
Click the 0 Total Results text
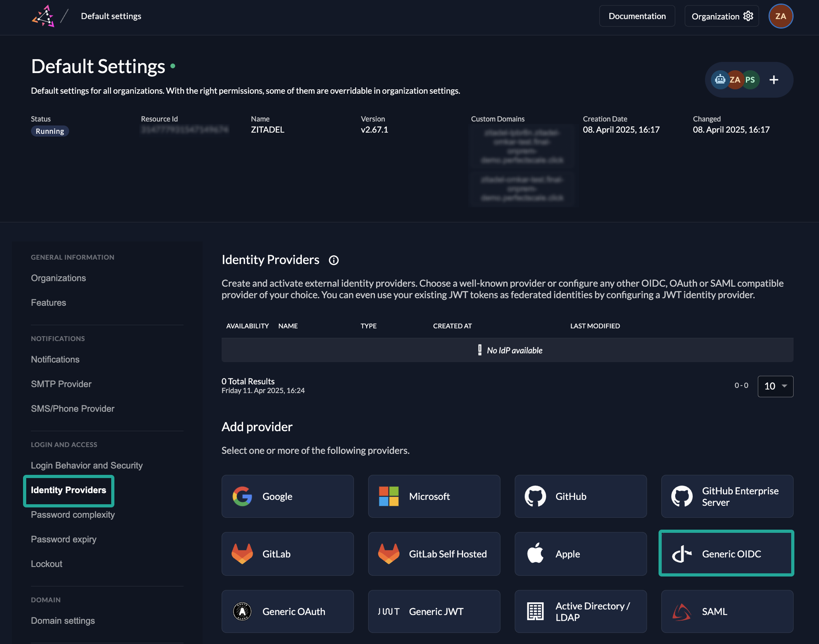tap(248, 381)
